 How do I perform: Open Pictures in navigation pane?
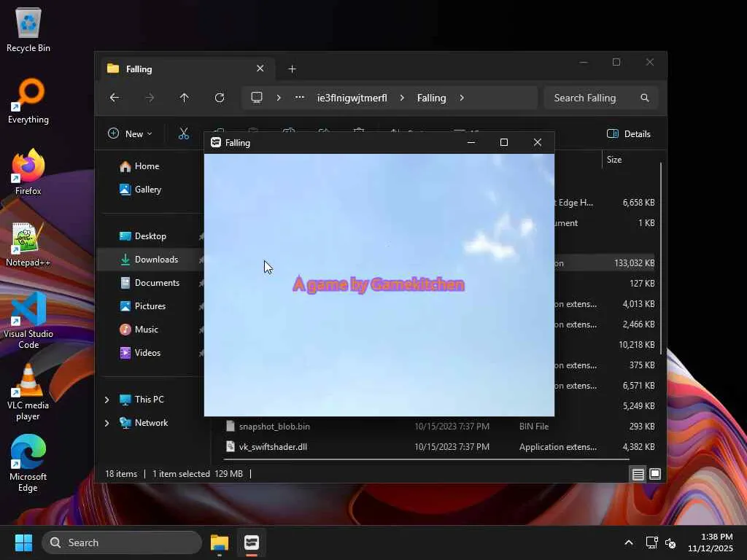[150, 306]
